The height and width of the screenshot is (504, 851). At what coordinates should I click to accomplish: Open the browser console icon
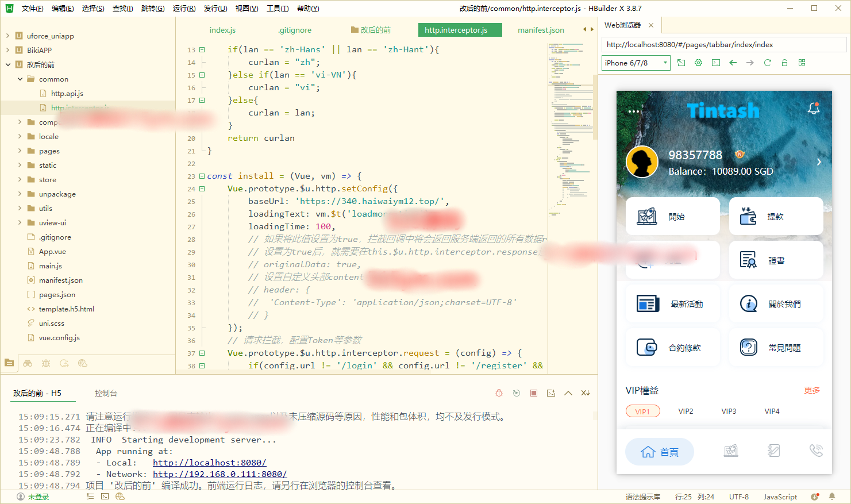715,63
